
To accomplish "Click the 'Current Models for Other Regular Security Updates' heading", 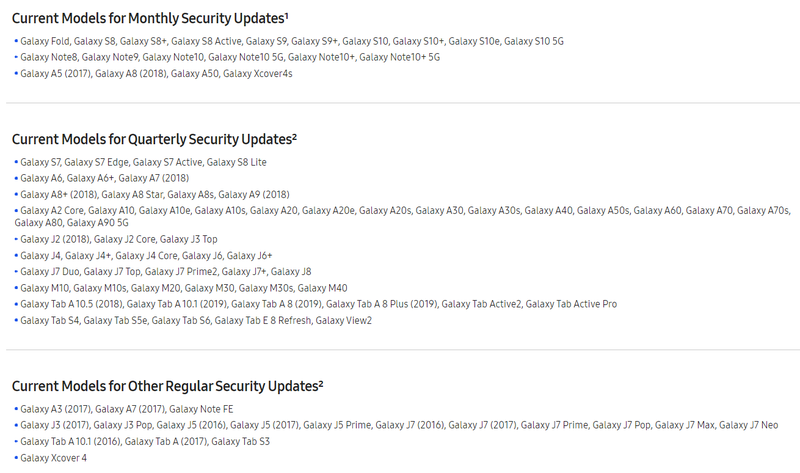I will point(167,386).
